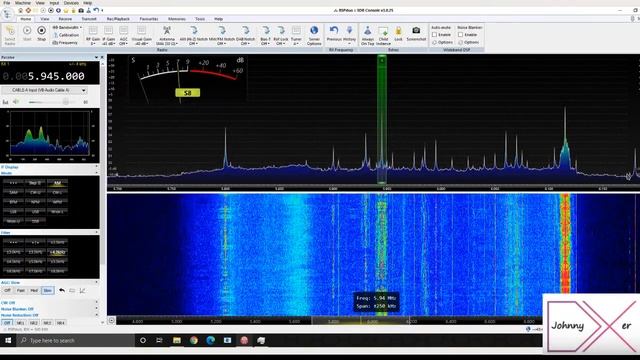This screenshot has height=360, width=640.
Task: Open Task View on the taskbar
Action: [x=160, y=340]
